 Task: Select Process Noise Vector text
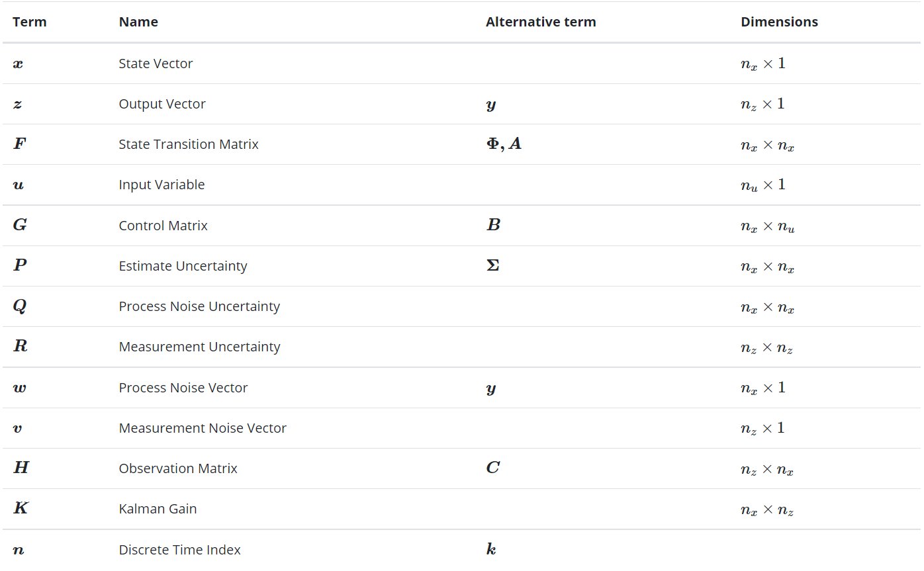coord(183,388)
